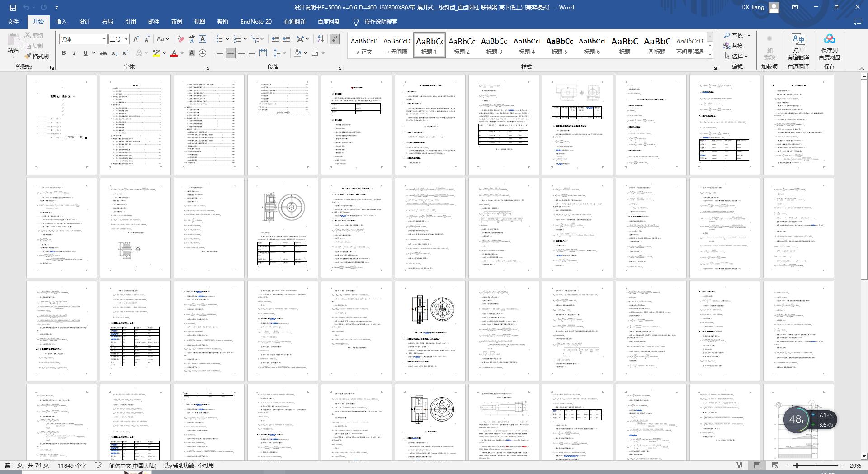Open the phonetic guide (wén) tool

click(x=192, y=39)
